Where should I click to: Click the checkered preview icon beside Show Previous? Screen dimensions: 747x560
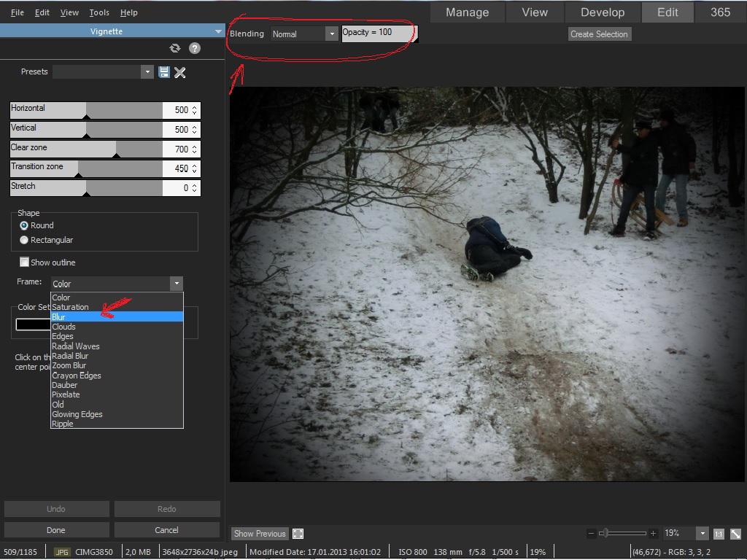click(x=298, y=533)
